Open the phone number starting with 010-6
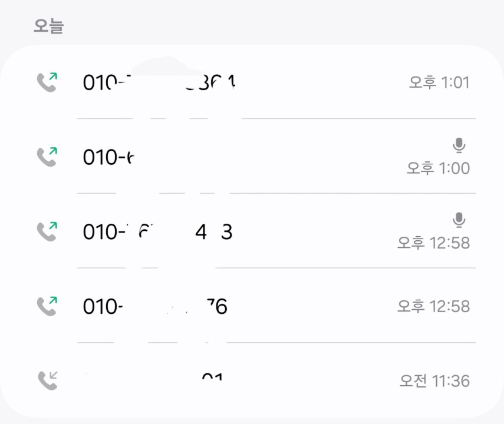 click(x=110, y=157)
